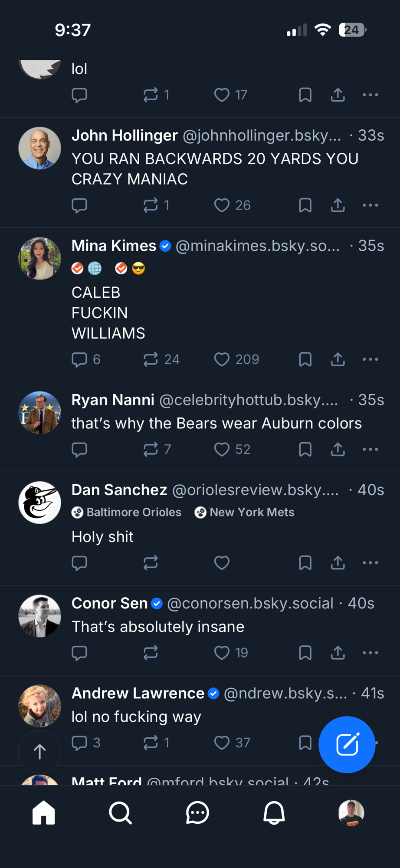Open the Search tab

tap(120, 812)
